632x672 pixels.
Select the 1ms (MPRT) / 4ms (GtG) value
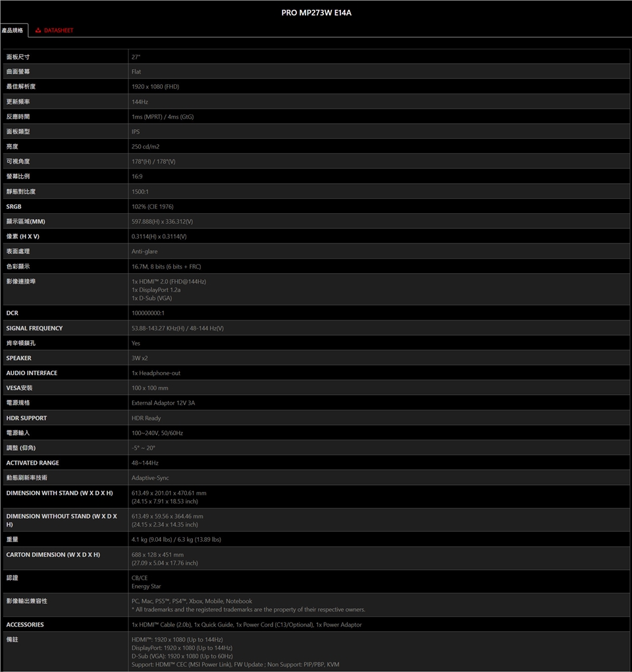[x=163, y=116]
